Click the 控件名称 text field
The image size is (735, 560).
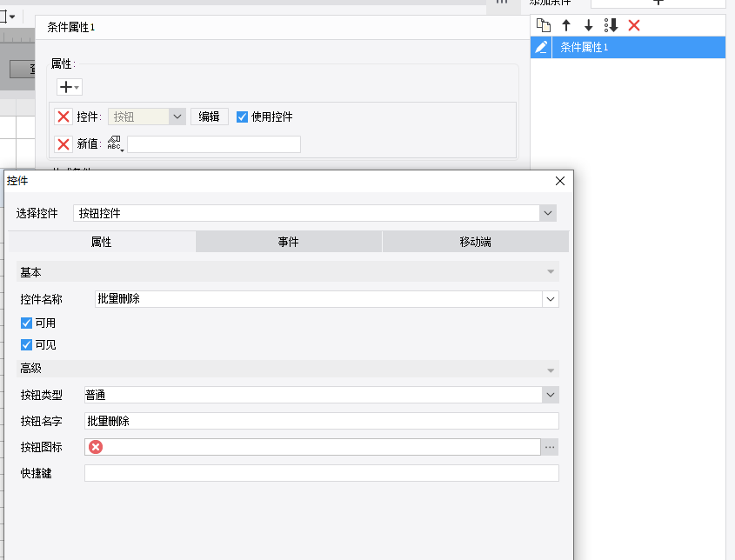tap(318, 299)
